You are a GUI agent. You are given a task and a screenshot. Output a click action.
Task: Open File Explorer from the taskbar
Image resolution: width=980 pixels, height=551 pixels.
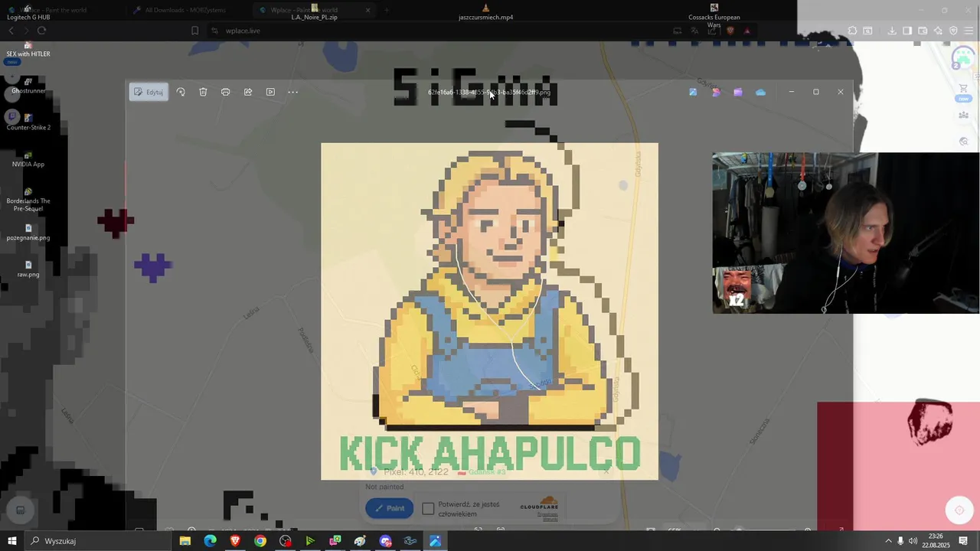pos(185,541)
